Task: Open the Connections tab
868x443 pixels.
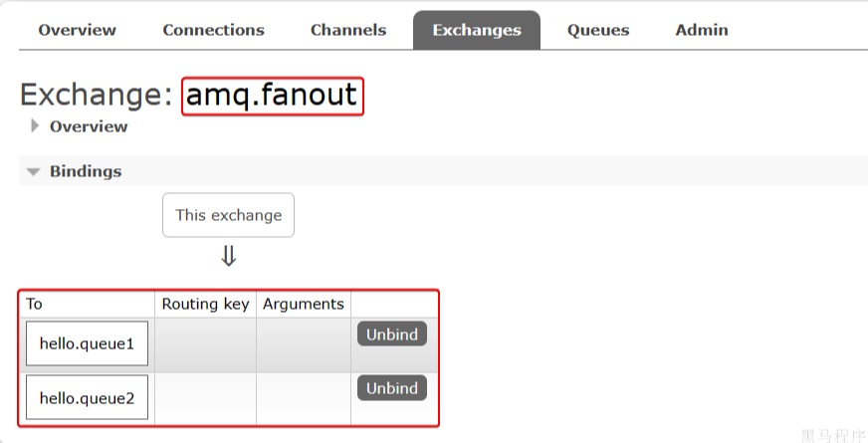Action: click(213, 30)
